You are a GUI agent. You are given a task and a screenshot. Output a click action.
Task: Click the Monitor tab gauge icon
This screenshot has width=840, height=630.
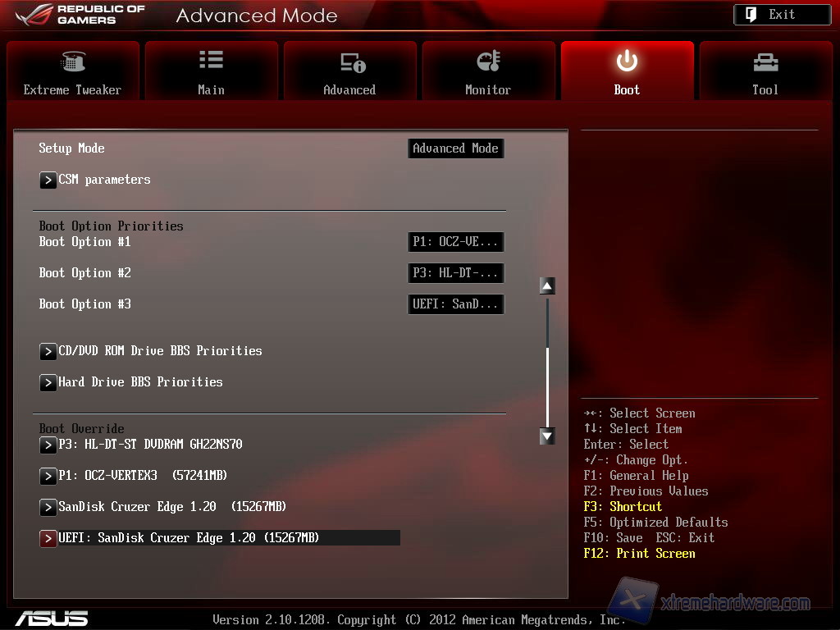click(488, 61)
